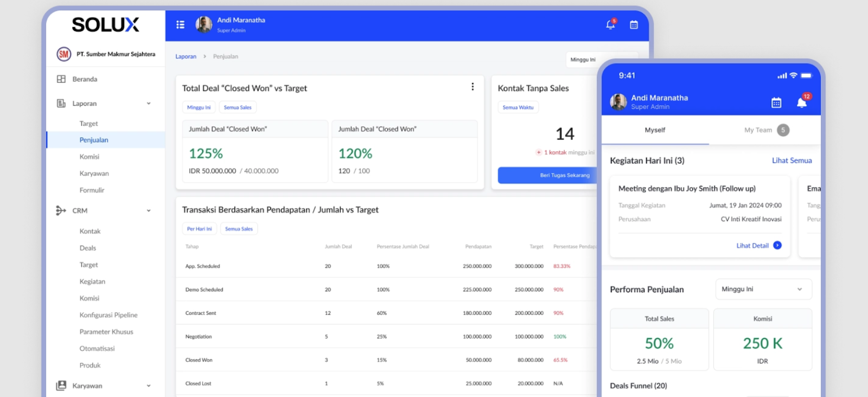Screen dimensions: 868x397
Task: Click the Pendapatan column header
Action: click(x=478, y=246)
